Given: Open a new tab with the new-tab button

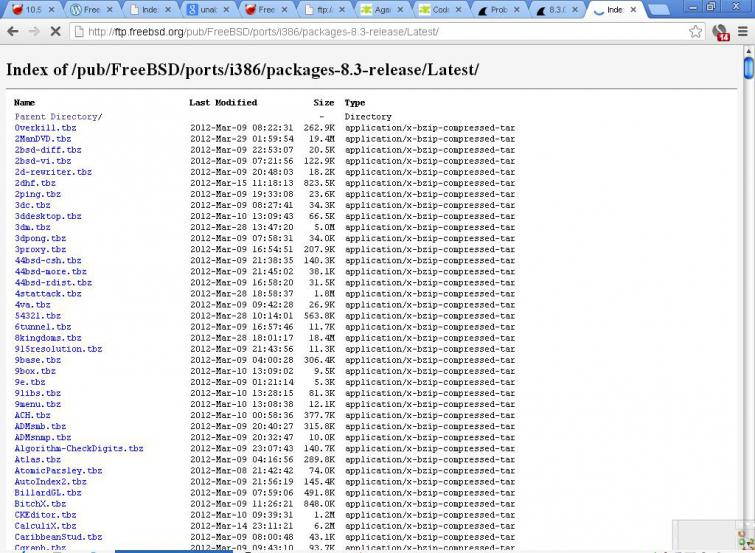Looking at the screenshot, I should tap(659, 9).
